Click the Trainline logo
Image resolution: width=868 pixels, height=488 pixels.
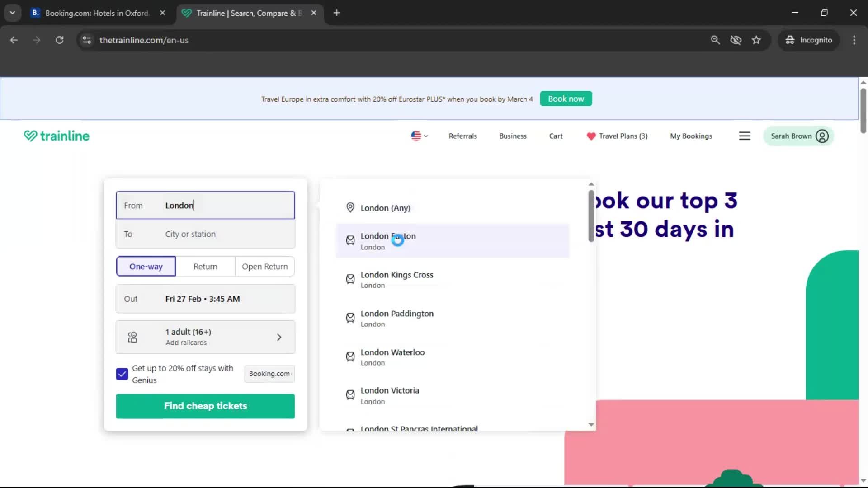(x=56, y=136)
